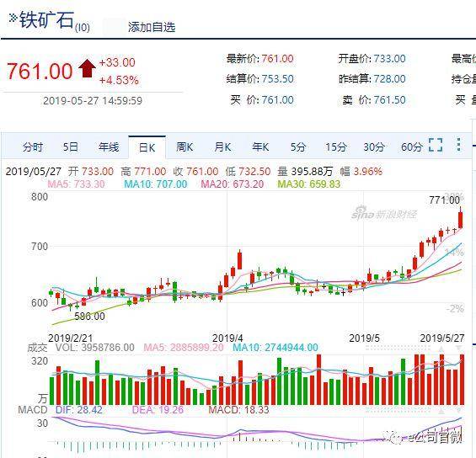Click the MA5: 733.30 legend

(x=76, y=184)
